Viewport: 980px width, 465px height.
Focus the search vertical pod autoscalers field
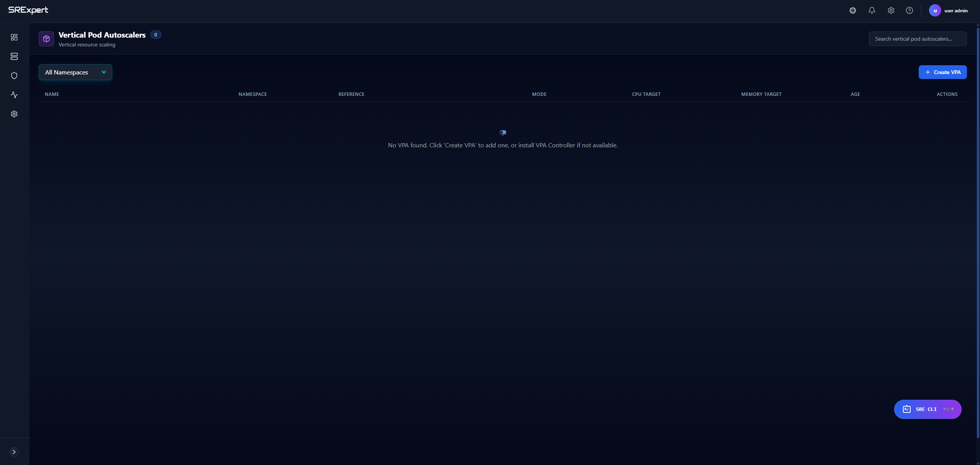tap(917, 39)
